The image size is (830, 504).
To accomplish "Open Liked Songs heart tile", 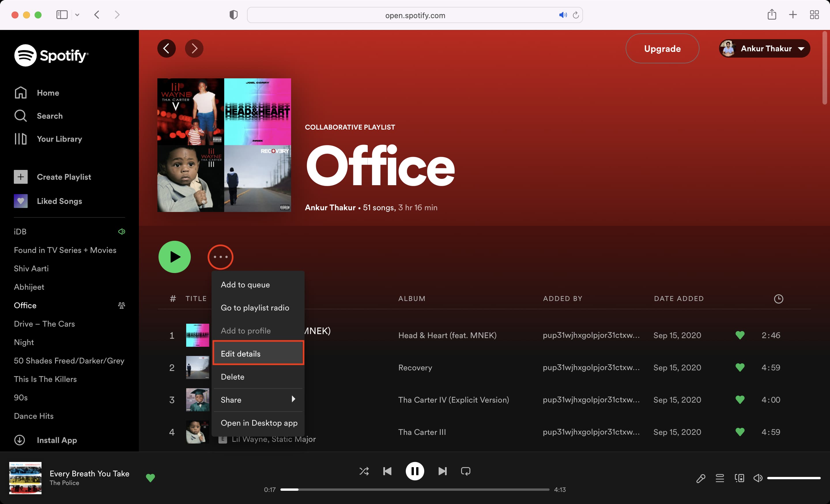I will (20, 201).
